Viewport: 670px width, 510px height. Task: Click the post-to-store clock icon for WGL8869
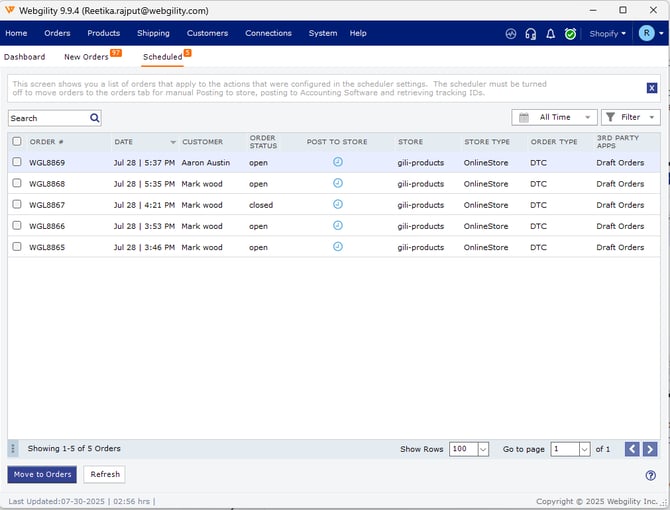[337, 162]
